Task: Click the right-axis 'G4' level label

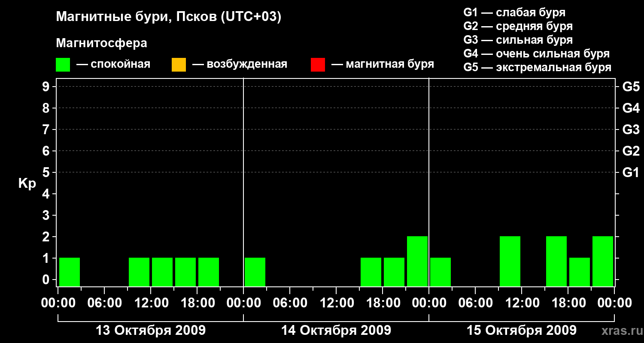Action: click(x=631, y=108)
